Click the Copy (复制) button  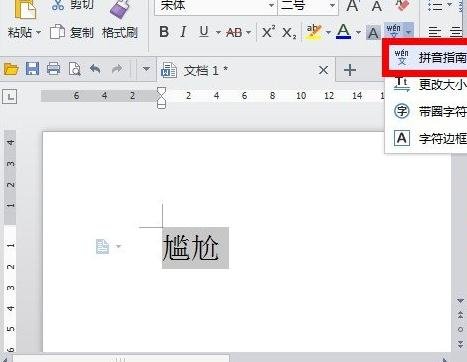coord(72,33)
